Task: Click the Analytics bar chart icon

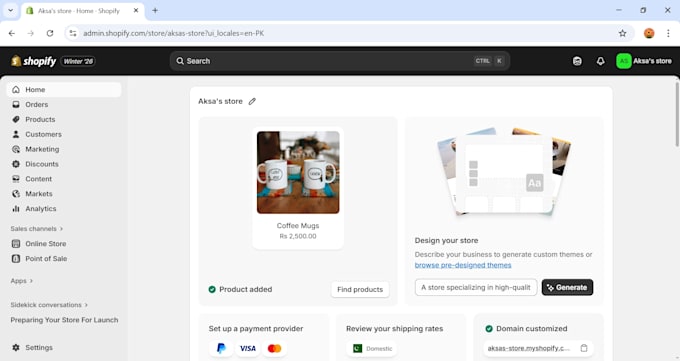Action: tap(16, 209)
